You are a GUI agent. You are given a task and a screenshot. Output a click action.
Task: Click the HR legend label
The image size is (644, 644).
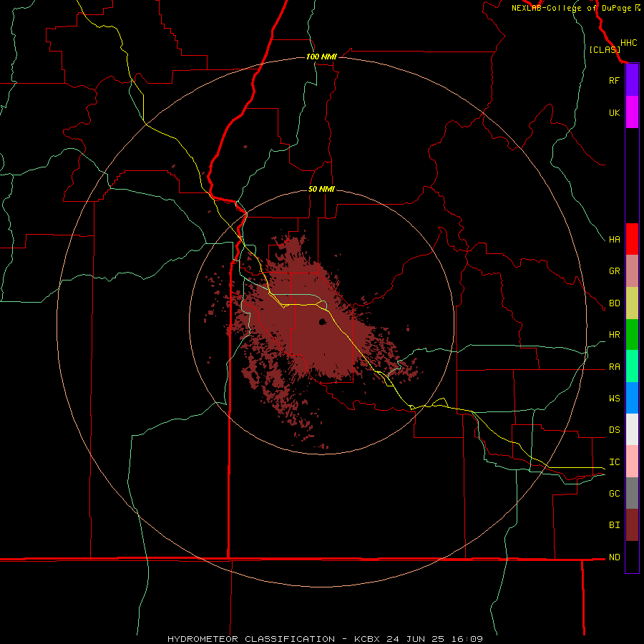pos(614,335)
